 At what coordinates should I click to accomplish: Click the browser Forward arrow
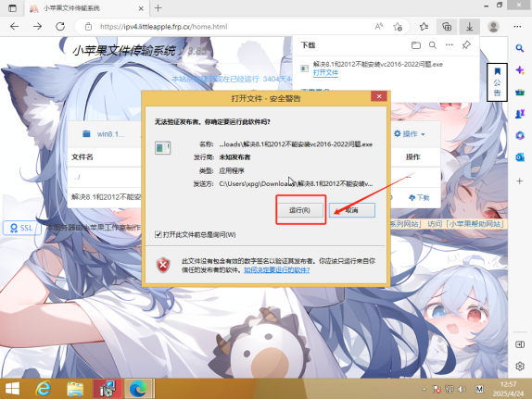[x=37, y=27]
